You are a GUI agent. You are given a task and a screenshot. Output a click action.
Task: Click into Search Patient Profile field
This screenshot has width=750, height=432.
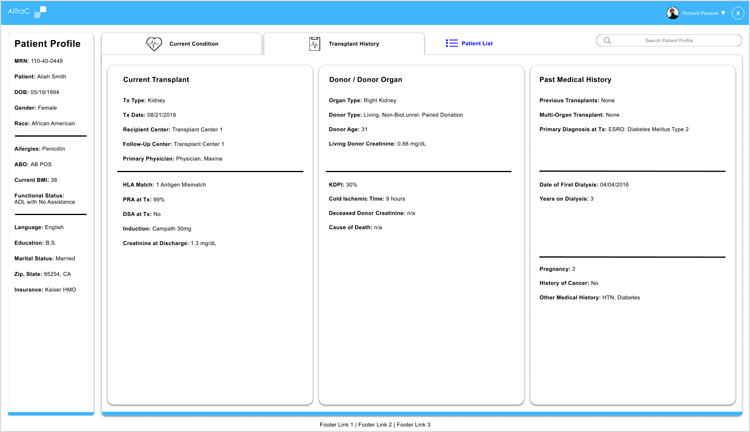(669, 41)
